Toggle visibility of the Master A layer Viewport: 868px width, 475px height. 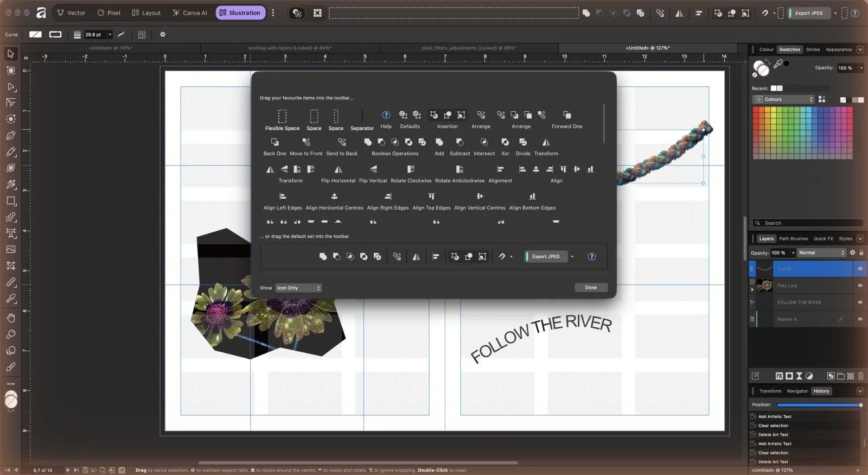(x=860, y=319)
